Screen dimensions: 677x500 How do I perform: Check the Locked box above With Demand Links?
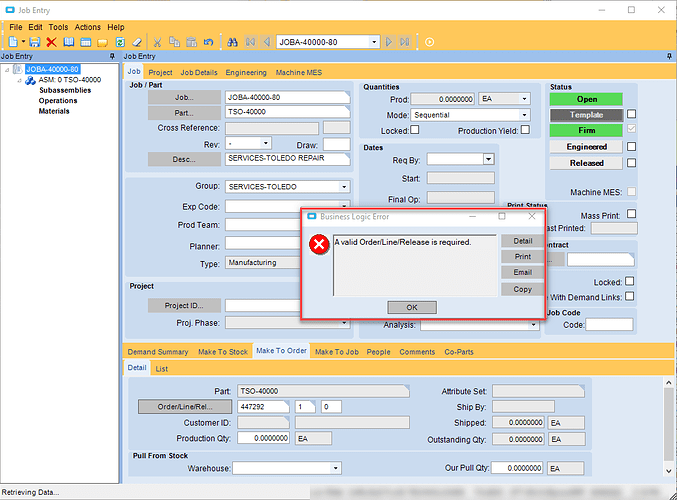pyautogui.click(x=630, y=282)
